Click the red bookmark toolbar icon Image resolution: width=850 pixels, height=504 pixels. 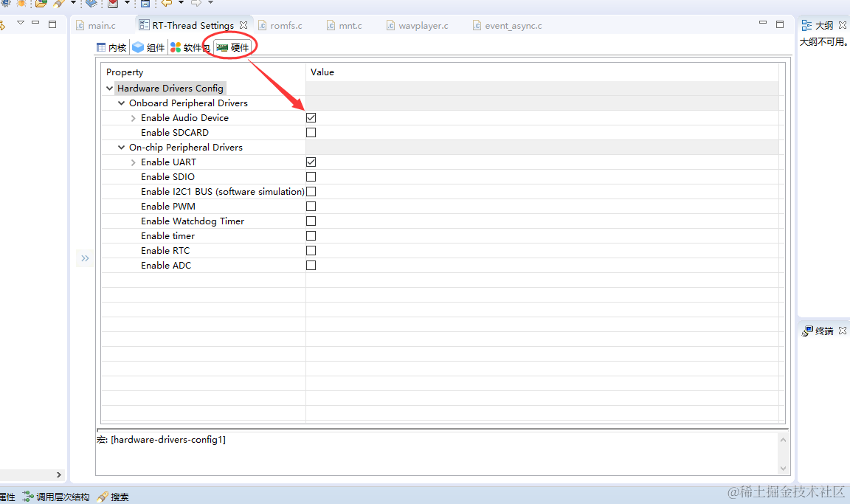click(113, 3)
